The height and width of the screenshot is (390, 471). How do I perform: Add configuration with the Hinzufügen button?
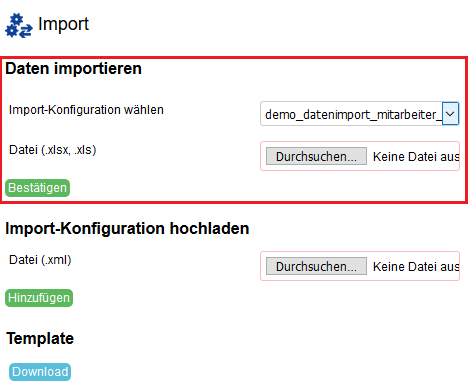[39, 298]
